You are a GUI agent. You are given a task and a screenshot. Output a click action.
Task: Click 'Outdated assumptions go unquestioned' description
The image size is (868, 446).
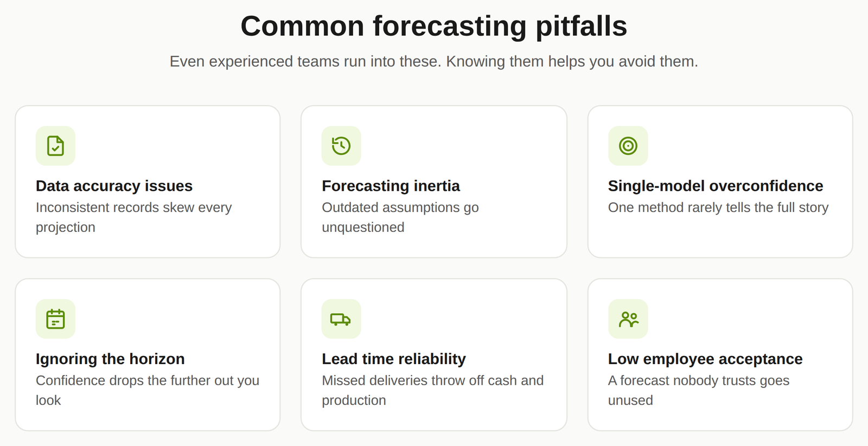[x=400, y=217]
